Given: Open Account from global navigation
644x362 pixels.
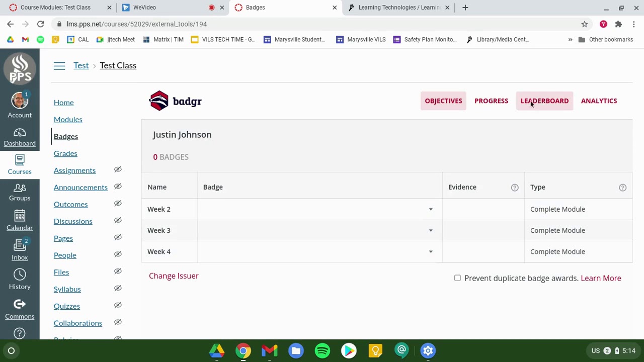Looking at the screenshot, I should point(20,106).
